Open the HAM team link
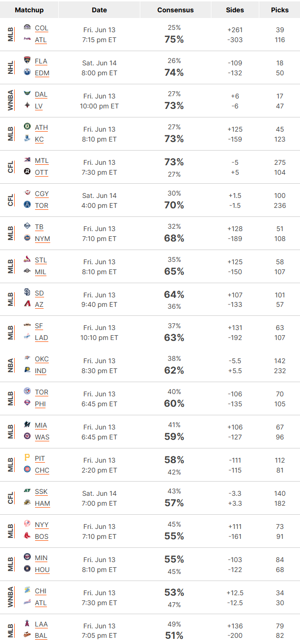Screen dimensions: 300x644 pyautogui.click(x=42, y=503)
